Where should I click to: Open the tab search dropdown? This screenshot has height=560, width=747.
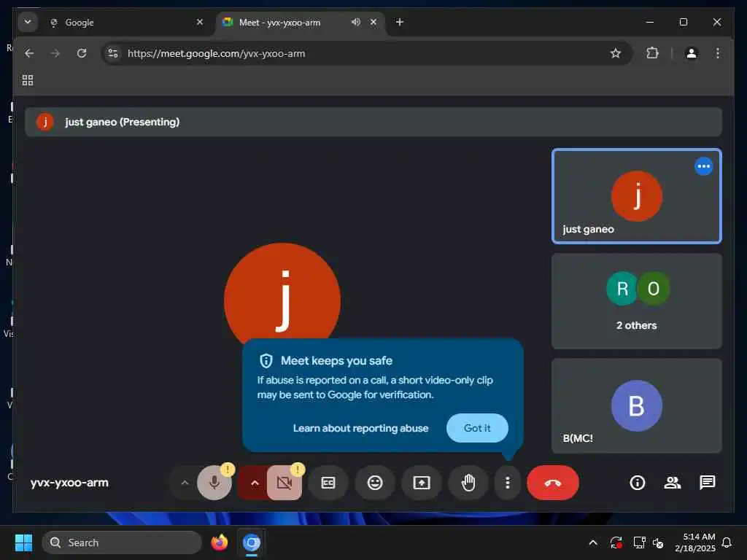tap(28, 22)
